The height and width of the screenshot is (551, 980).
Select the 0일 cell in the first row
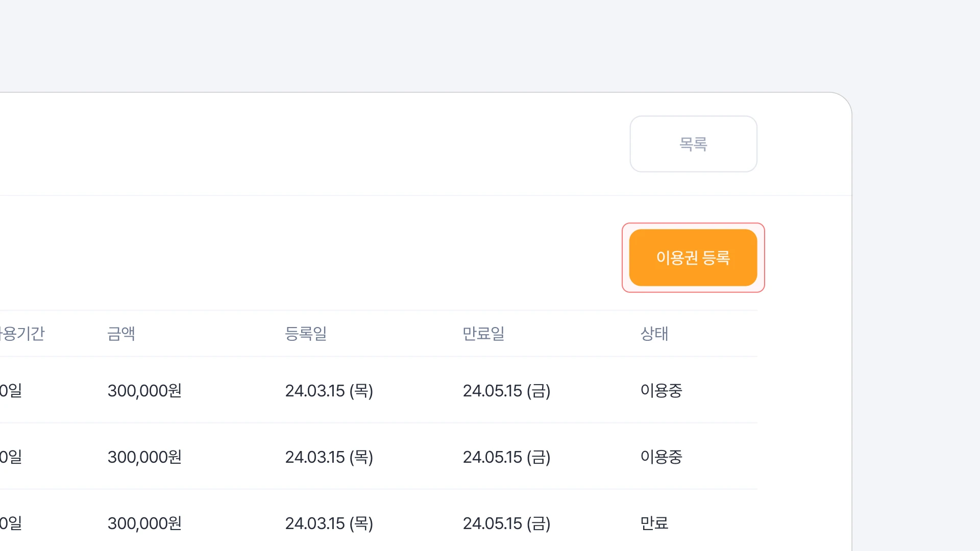pyautogui.click(x=11, y=391)
